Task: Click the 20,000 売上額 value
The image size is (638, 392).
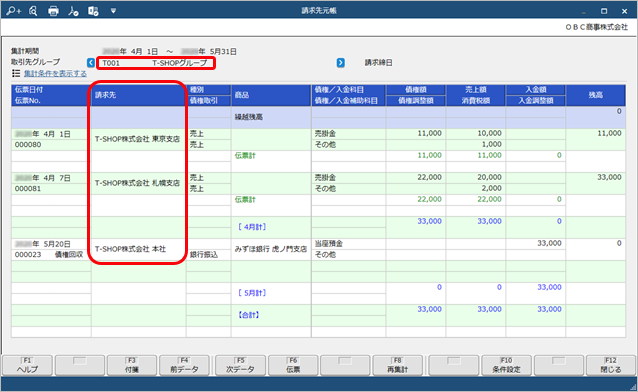Action: click(489, 177)
